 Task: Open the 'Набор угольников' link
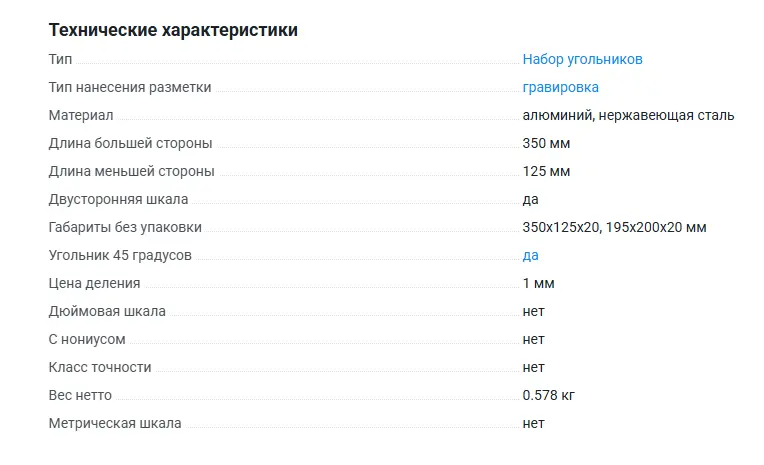[x=582, y=59]
